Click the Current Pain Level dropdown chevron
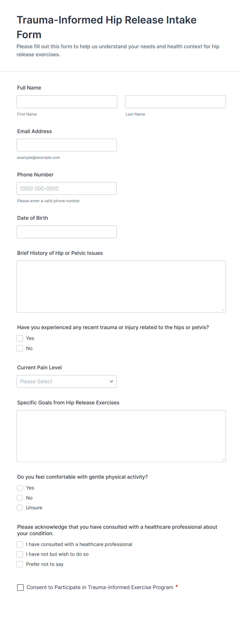Image resolution: width=240 pixels, height=644 pixels. coord(111,381)
